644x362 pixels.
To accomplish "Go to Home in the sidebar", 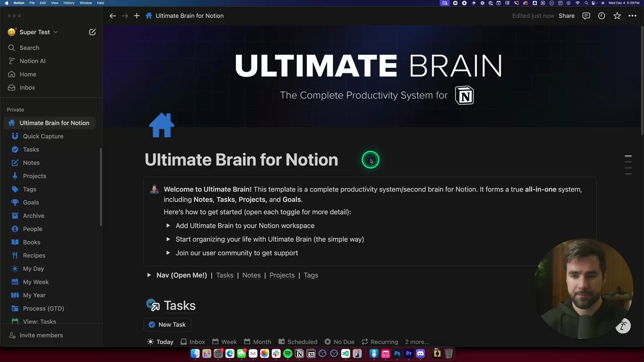I will (x=28, y=74).
